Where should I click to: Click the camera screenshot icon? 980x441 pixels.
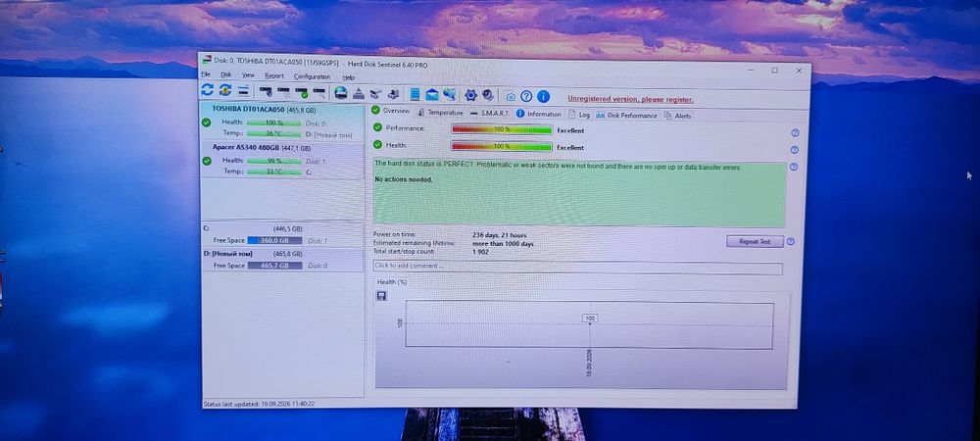coord(511,97)
